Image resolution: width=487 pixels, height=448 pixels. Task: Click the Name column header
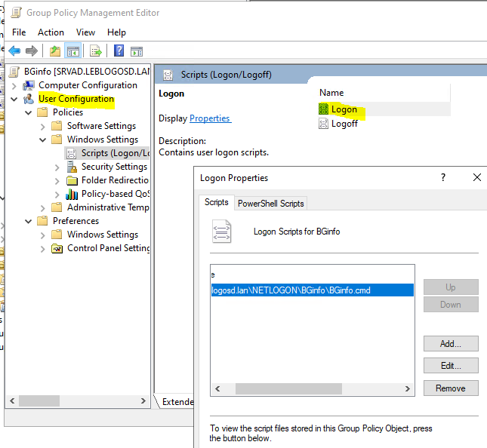(x=384, y=93)
